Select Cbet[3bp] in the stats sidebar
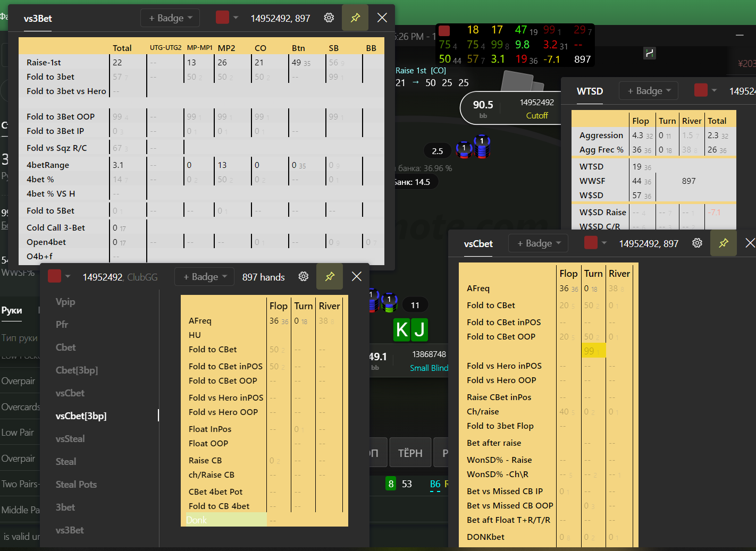Image resolution: width=756 pixels, height=551 pixels. pyautogui.click(x=77, y=370)
